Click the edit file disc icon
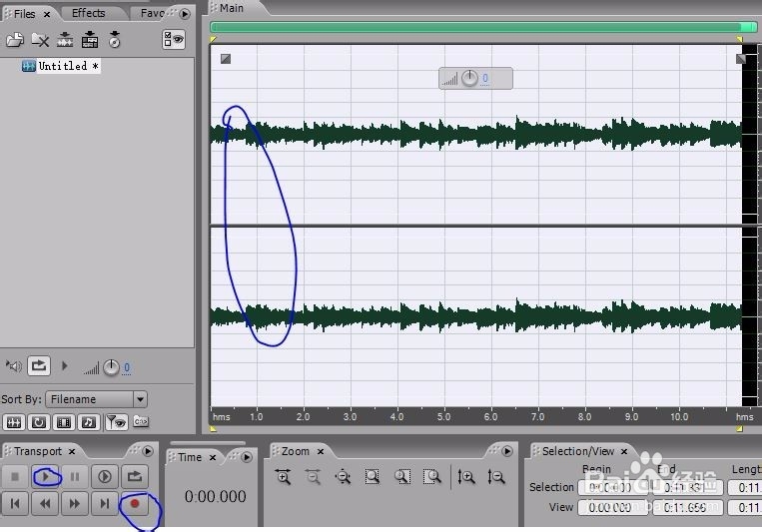Screen dimensions: 762x532 [114, 40]
